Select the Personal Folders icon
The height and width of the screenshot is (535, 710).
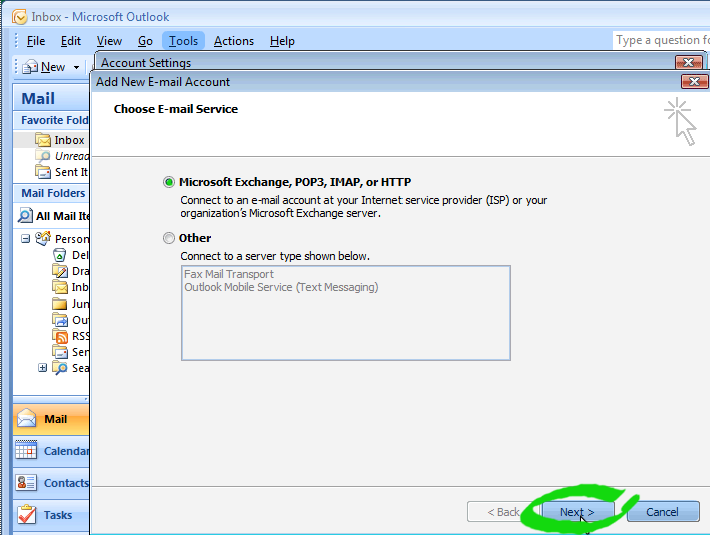43,238
